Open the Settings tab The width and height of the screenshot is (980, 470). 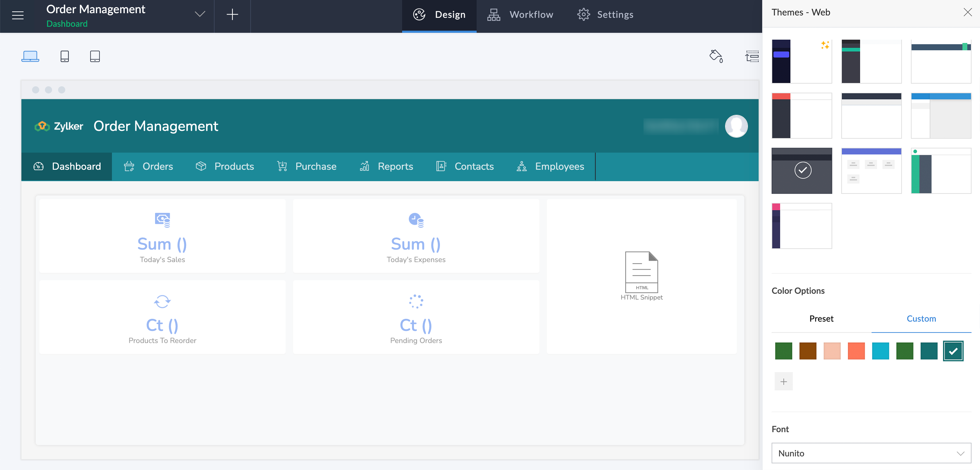[605, 15]
